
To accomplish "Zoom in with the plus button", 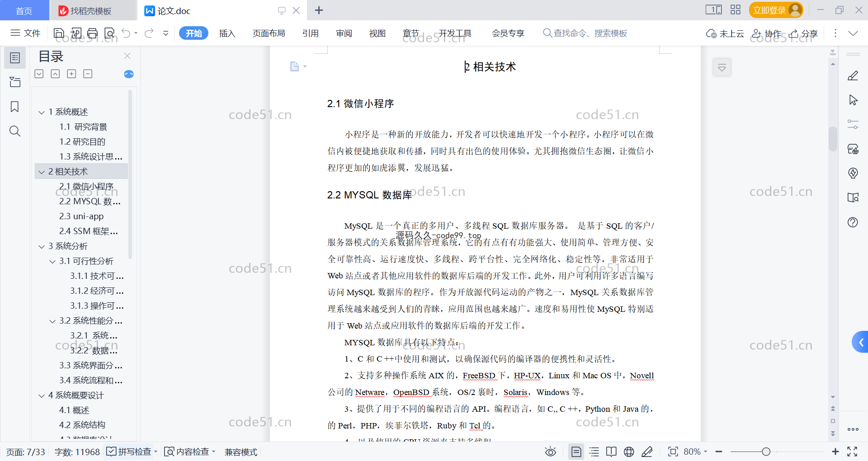I will 835,452.
